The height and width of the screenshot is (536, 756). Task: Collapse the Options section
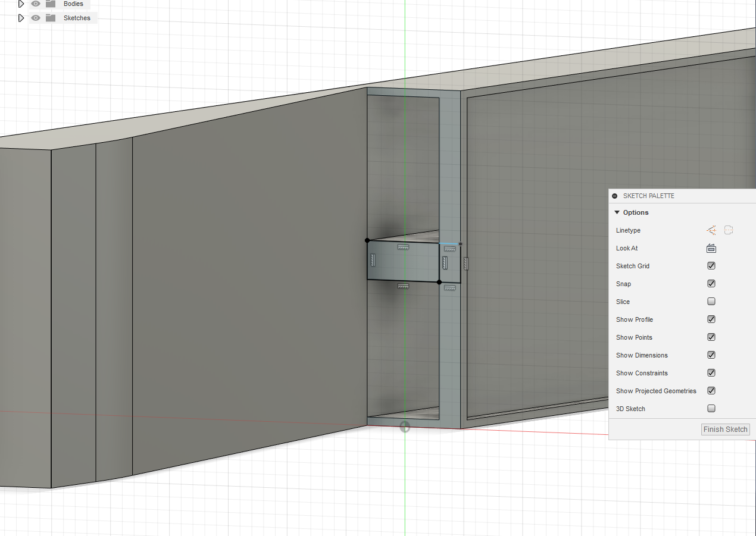point(617,212)
